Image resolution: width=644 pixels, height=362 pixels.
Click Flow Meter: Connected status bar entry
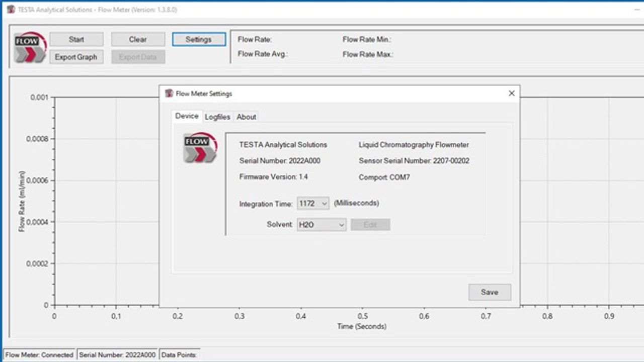pos(39,354)
